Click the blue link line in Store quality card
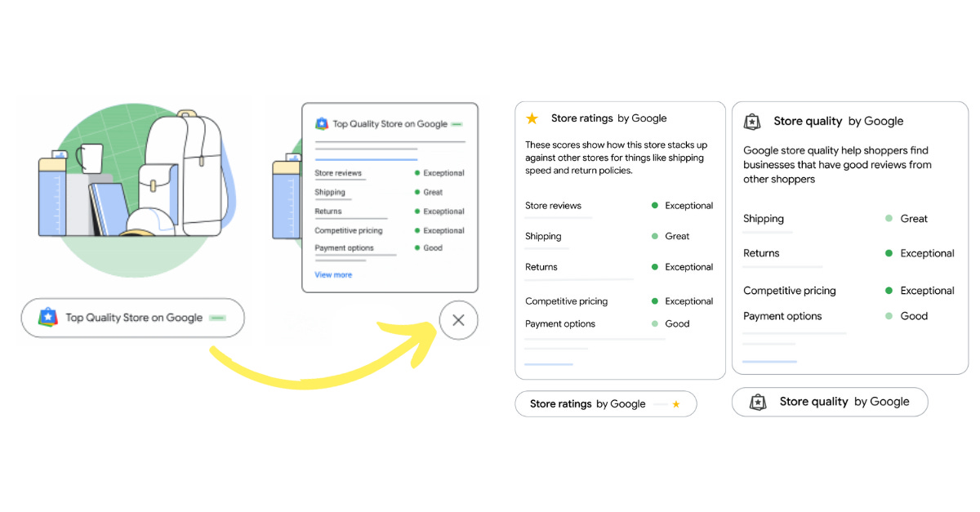This screenshot has height=512, width=980. point(769,361)
